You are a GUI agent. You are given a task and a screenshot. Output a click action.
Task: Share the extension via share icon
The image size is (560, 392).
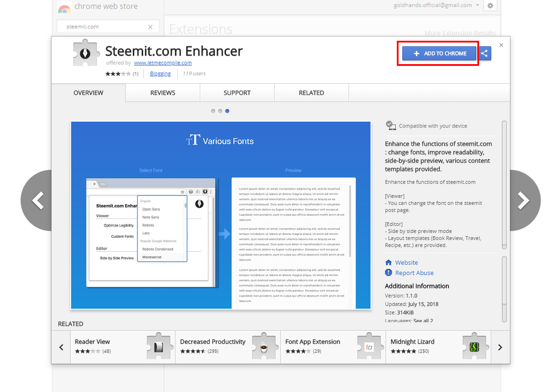(484, 53)
